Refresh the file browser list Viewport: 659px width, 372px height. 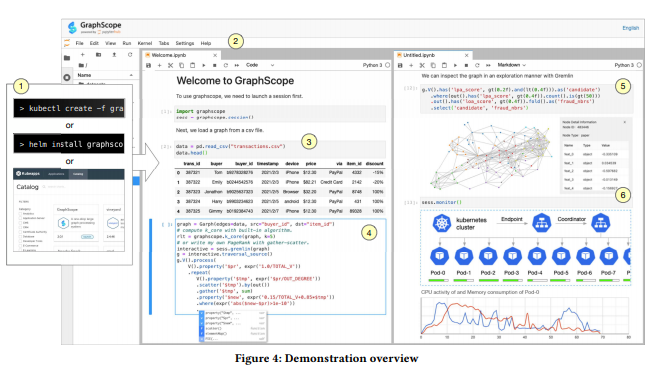coord(130,55)
